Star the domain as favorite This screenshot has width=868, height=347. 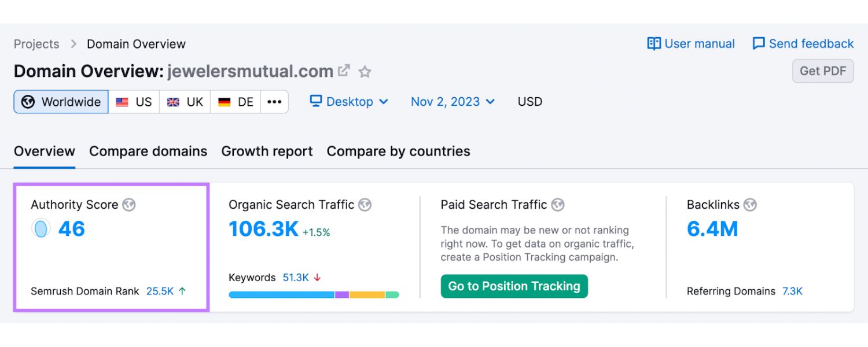click(365, 72)
